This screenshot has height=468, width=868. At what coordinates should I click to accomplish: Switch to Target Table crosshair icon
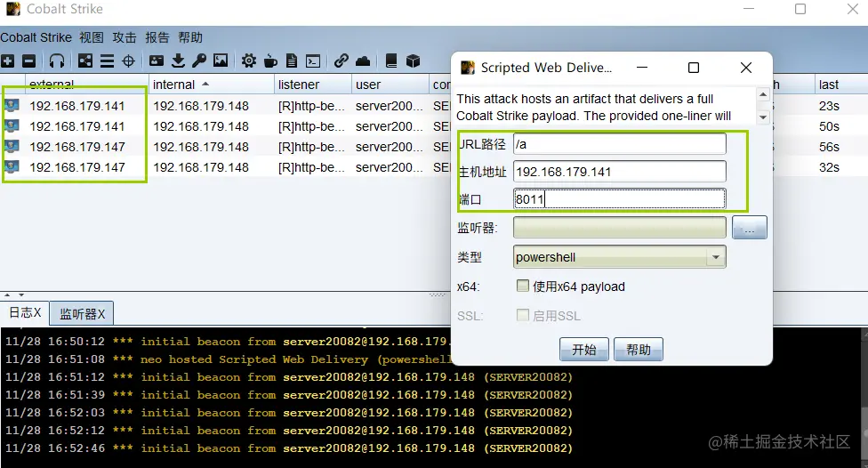pyautogui.click(x=128, y=61)
